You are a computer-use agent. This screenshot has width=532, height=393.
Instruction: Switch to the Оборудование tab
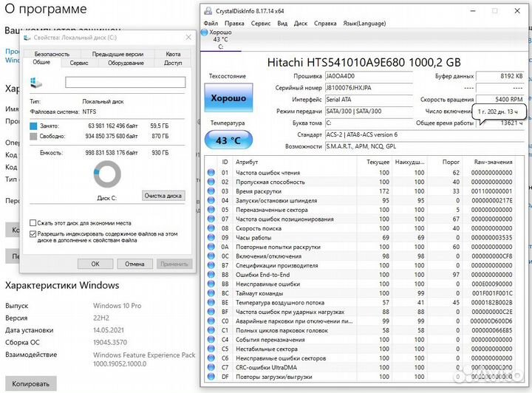click(126, 63)
